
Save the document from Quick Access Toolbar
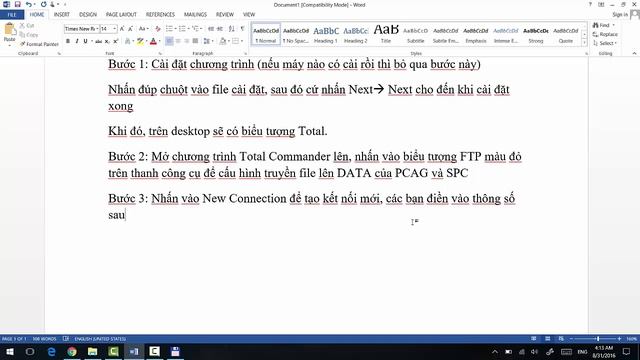[x=18, y=4]
